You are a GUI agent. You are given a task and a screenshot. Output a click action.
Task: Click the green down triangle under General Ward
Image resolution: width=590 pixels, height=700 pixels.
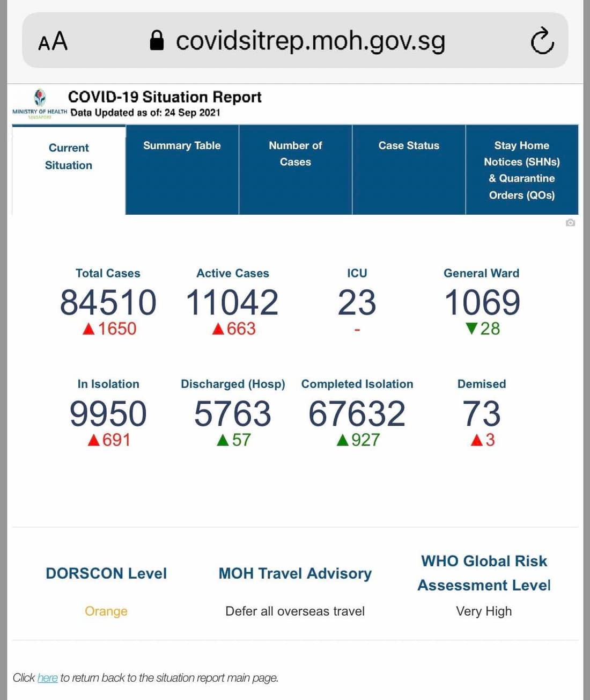(471, 328)
